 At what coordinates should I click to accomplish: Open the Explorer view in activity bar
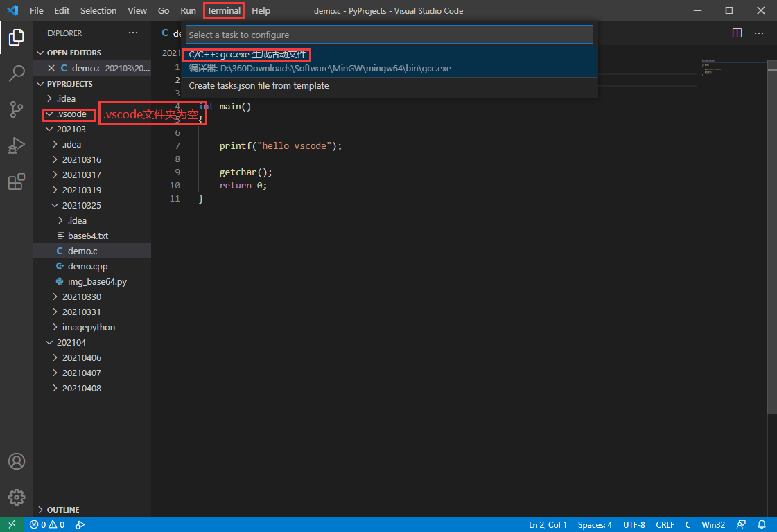(17, 37)
